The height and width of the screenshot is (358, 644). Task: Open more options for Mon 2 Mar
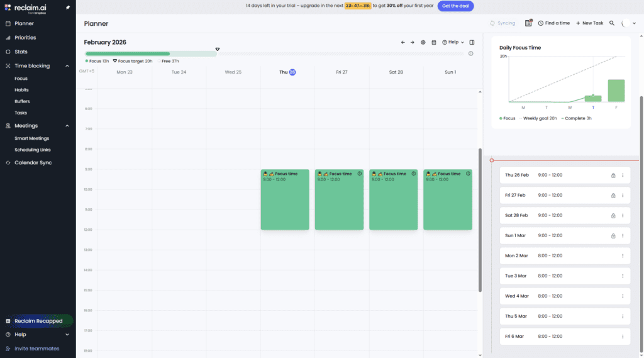(x=623, y=256)
